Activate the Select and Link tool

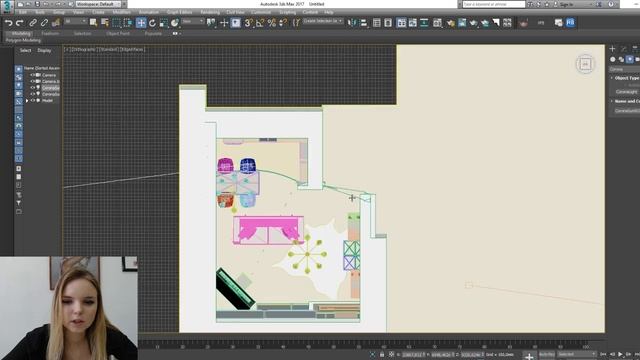[x=33, y=23]
